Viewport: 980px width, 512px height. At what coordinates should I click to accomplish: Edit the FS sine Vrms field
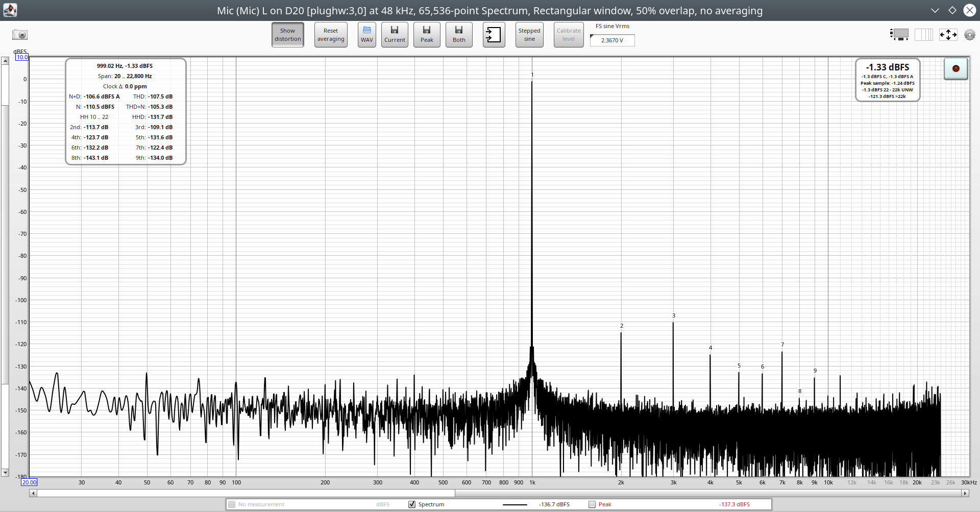coord(612,40)
